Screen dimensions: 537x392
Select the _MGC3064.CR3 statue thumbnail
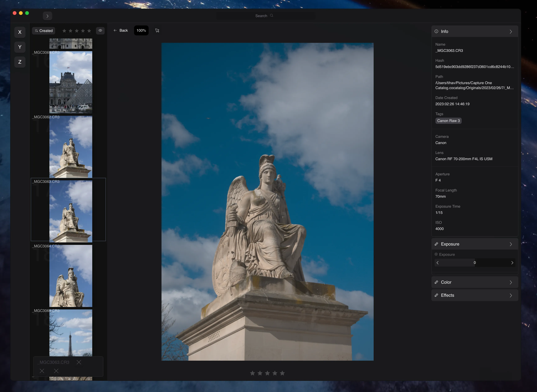71,276
